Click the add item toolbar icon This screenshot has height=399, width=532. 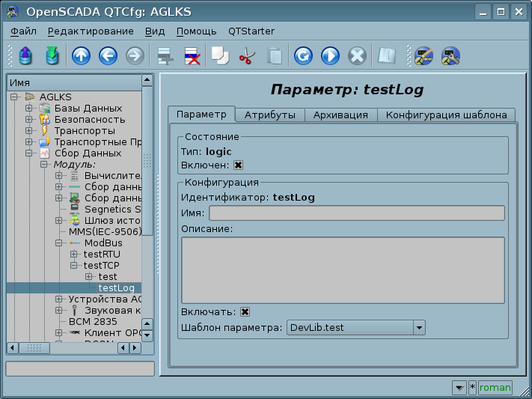click(165, 55)
